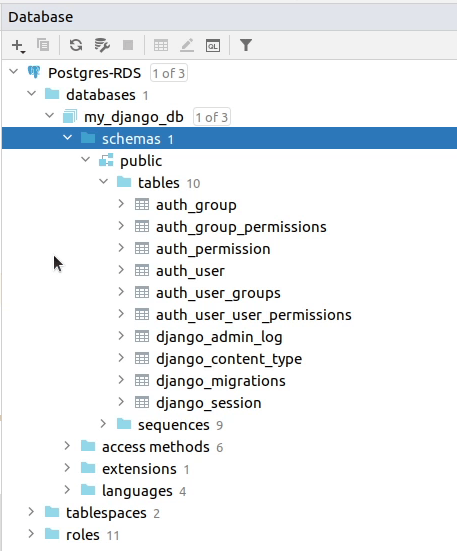Select the auth_group_permissions table row
This screenshot has height=551, width=457.
pyautogui.click(x=229, y=227)
